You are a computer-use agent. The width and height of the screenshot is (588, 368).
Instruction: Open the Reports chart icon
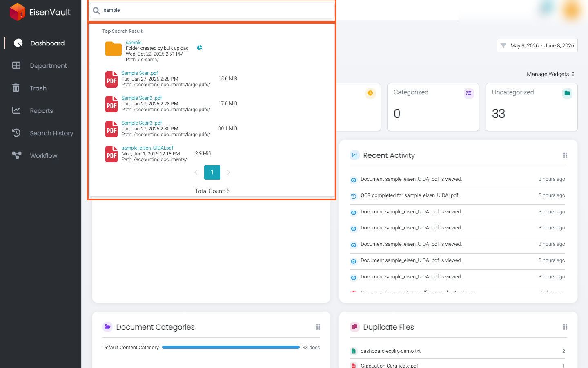tap(16, 110)
